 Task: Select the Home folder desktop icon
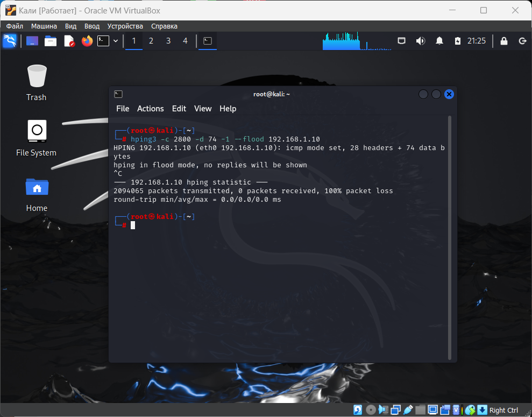point(37,195)
